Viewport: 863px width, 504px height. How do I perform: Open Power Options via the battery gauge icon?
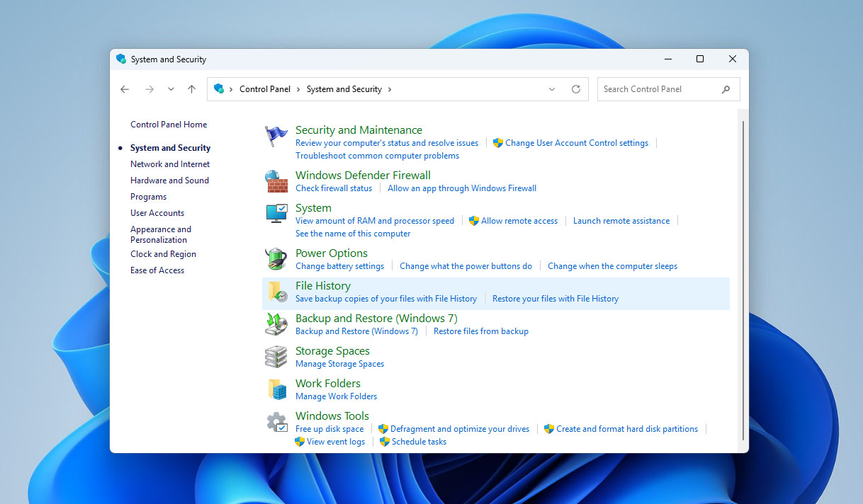click(276, 258)
